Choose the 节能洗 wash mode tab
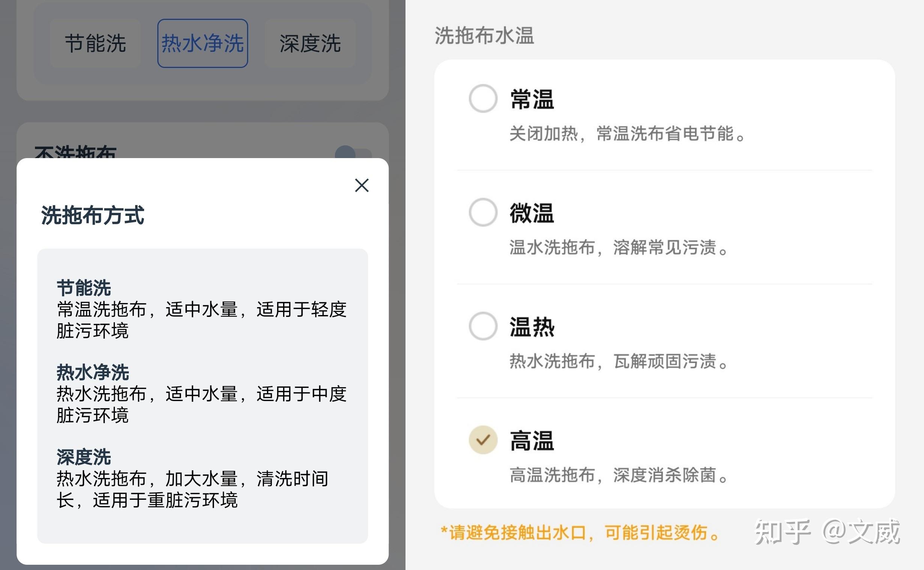This screenshot has width=924, height=570. tap(95, 43)
